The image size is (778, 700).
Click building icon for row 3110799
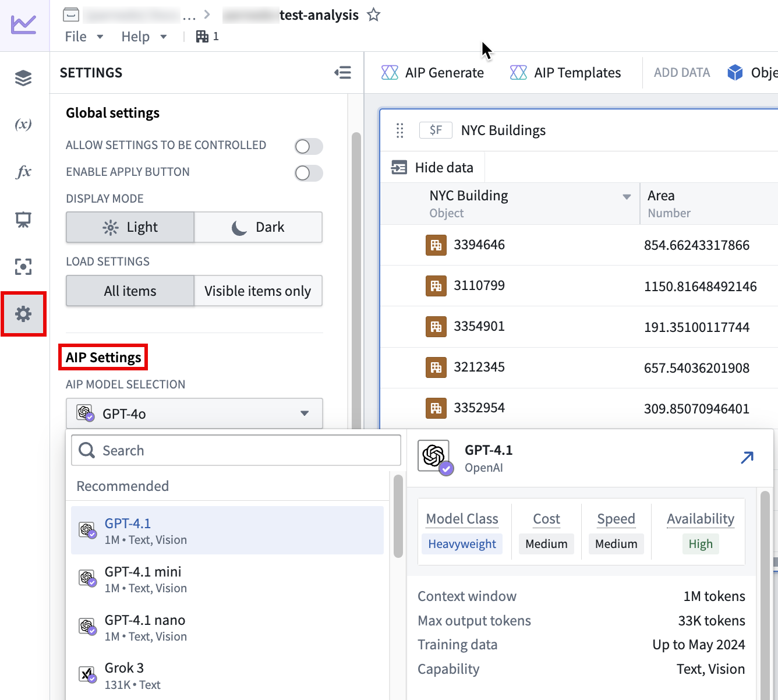(436, 286)
